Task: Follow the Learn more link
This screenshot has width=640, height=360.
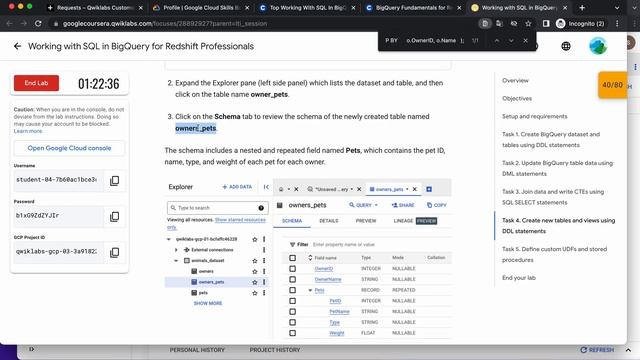Action: [28, 131]
